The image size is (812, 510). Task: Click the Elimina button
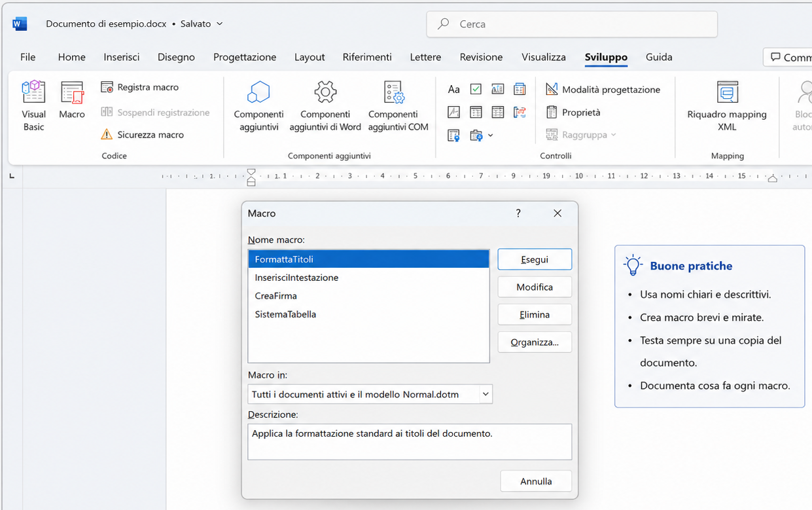(535, 314)
